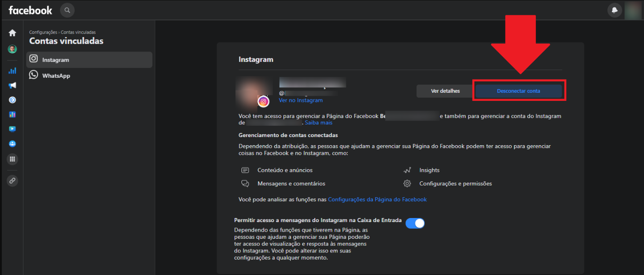This screenshot has height=275, width=644.
Task: Open the video play screen icon
Action: 12,129
